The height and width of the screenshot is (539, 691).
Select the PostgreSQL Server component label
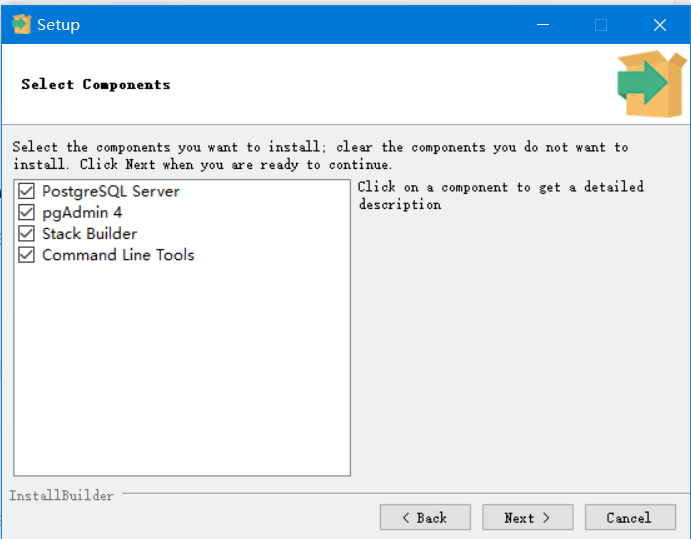tap(110, 191)
